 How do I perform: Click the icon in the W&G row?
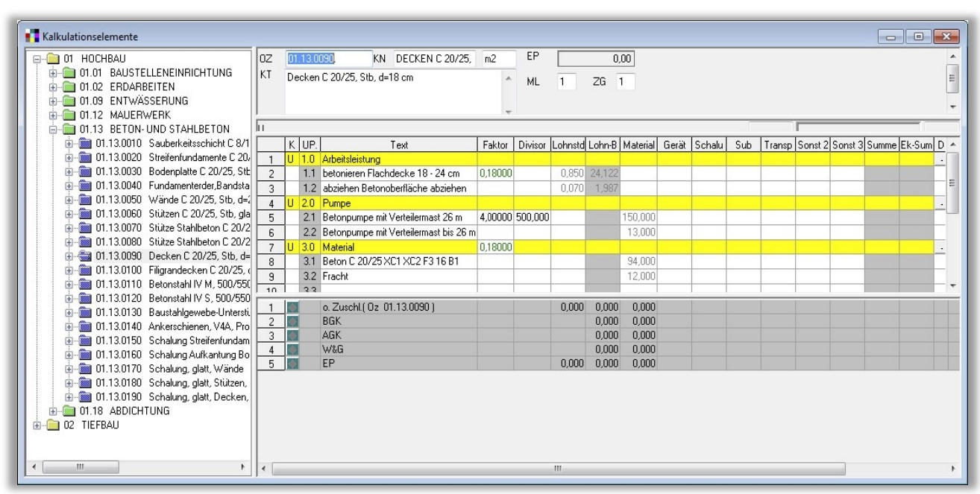(x=294, y=349)
